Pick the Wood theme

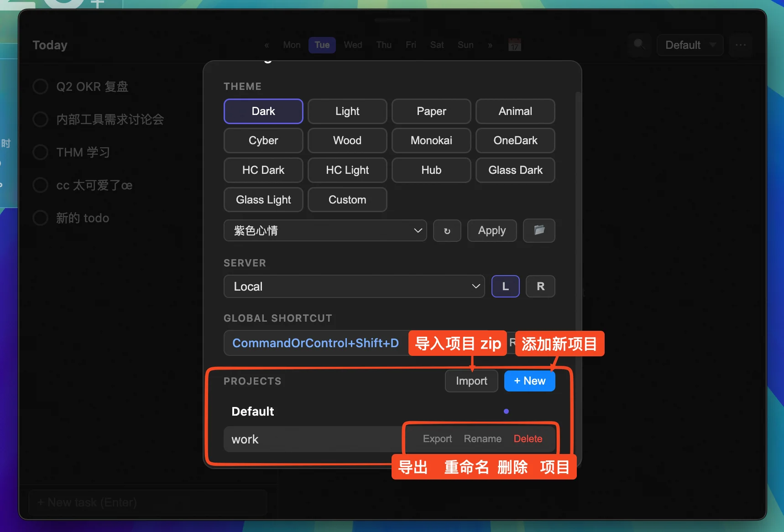coord(347,141)
